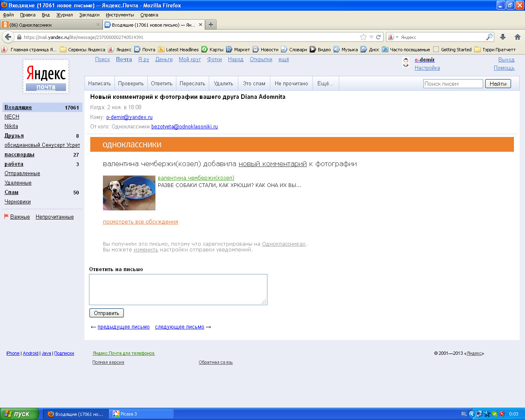Viewport: 525px width, 420px height.
Task: Open the Словари bookmark
Action: point(294,49)
